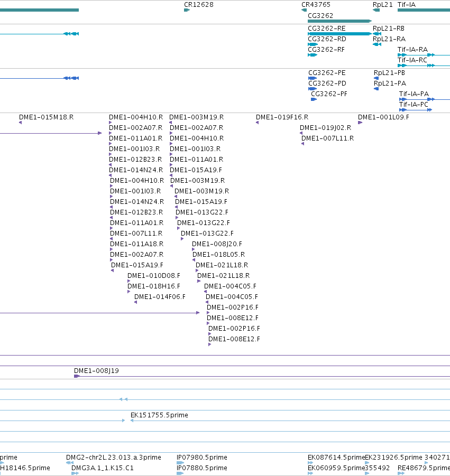Screen dimensions: 450x476
Task: Select the DME1-001L09.F clone end label
Action: 383,117
